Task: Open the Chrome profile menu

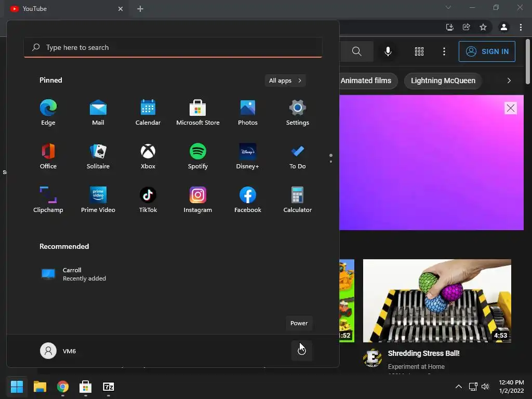Action: 504,27
